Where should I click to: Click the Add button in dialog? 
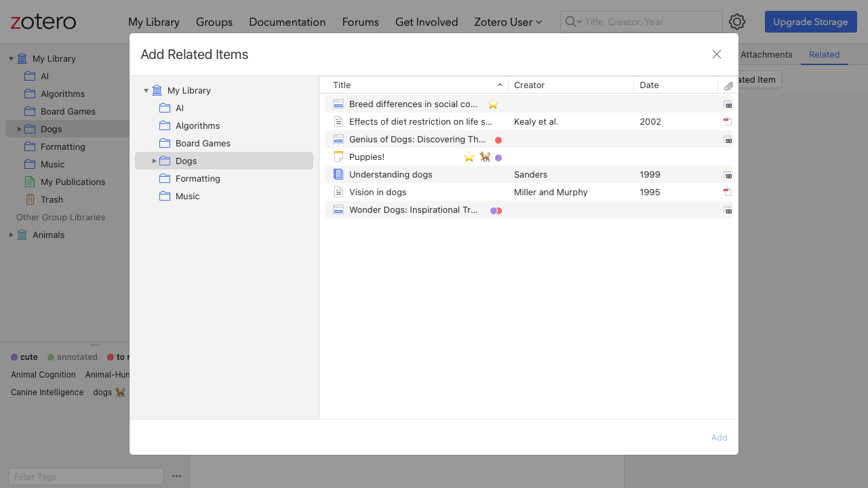[x=719, y=437]
